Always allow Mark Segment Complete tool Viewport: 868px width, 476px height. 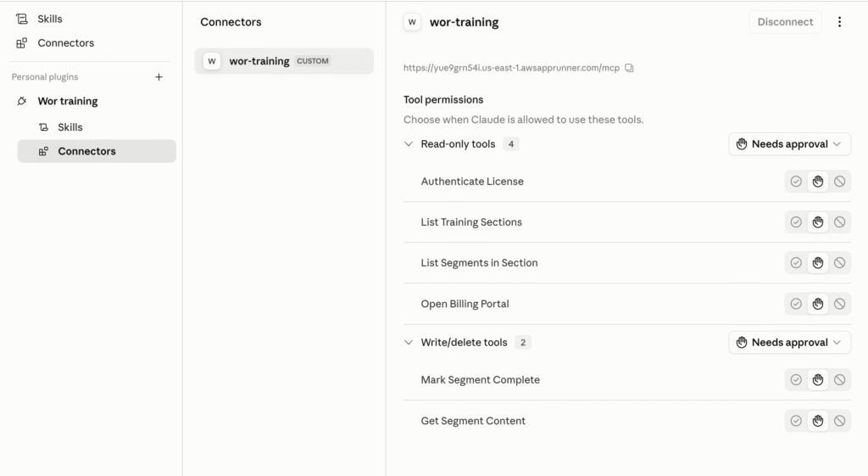click(796, 379)
